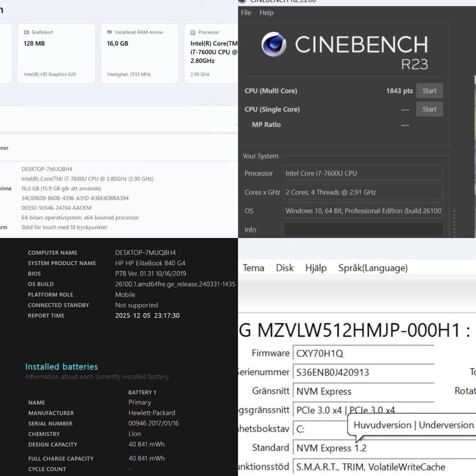The height and width of the screenshot is (476, 476).
Task: Click the Firmware value CXY70H1Q field
Action: tap(363, 354)
